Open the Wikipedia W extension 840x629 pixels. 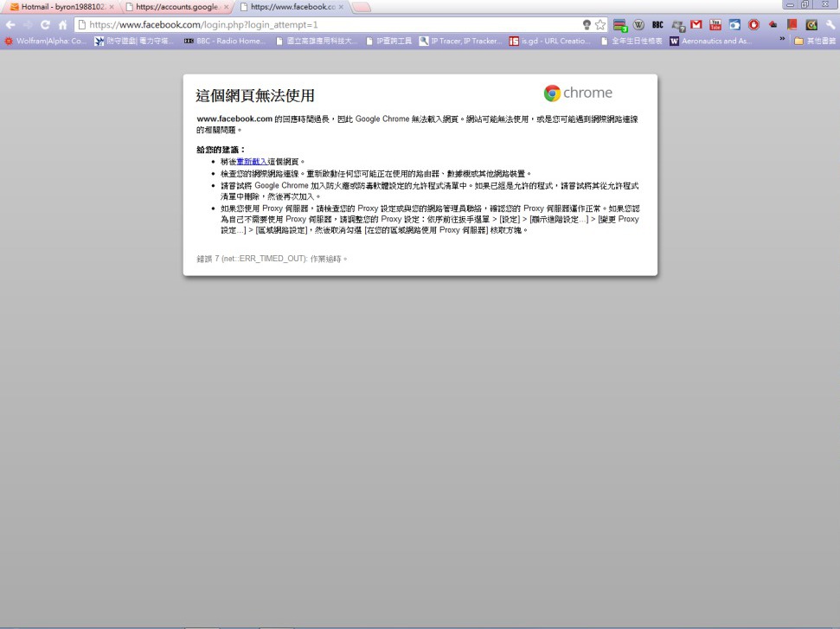coord(638,24)
